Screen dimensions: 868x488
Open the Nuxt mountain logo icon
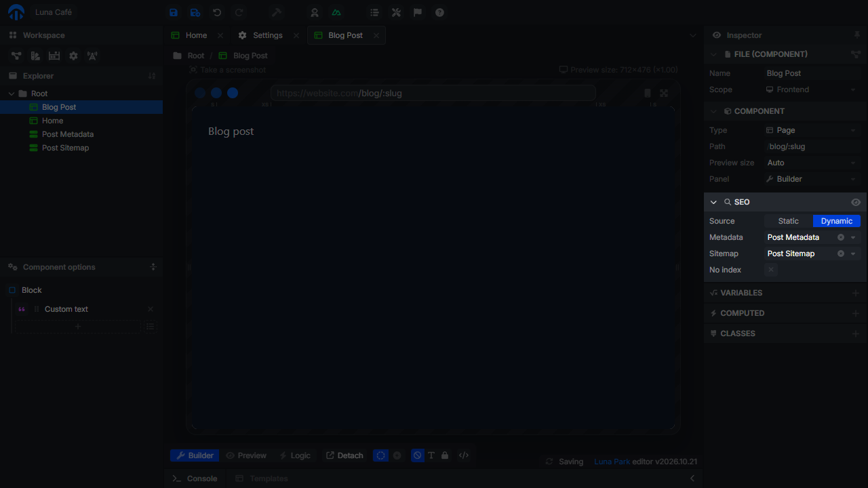336,12
